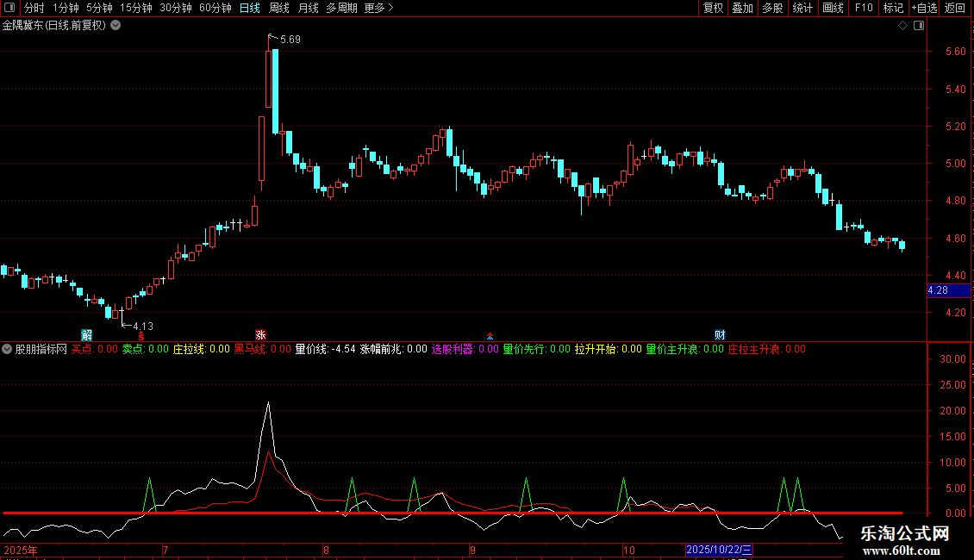Click the 买点: 0.00 indicator value
This screenshot has width=974, height=560.
pos(95,349)
